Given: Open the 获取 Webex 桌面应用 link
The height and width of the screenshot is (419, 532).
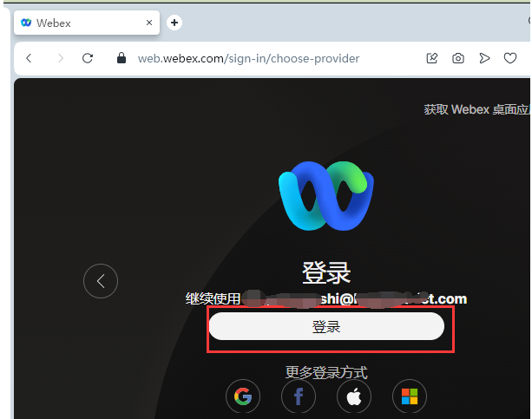Looking at the screenshot, I should point(476,109).
